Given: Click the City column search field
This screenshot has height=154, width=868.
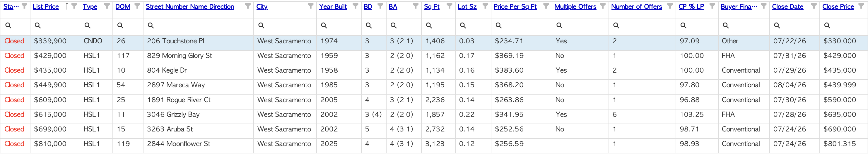Looking at the screenshot, I should tap(285, 25).
